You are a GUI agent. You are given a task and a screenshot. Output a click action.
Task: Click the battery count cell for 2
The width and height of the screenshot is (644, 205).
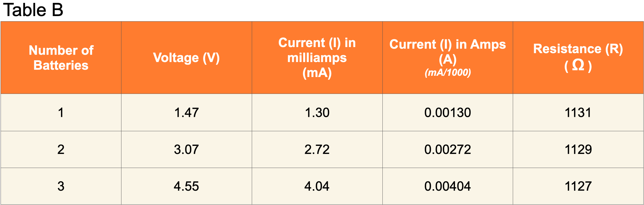61,150
